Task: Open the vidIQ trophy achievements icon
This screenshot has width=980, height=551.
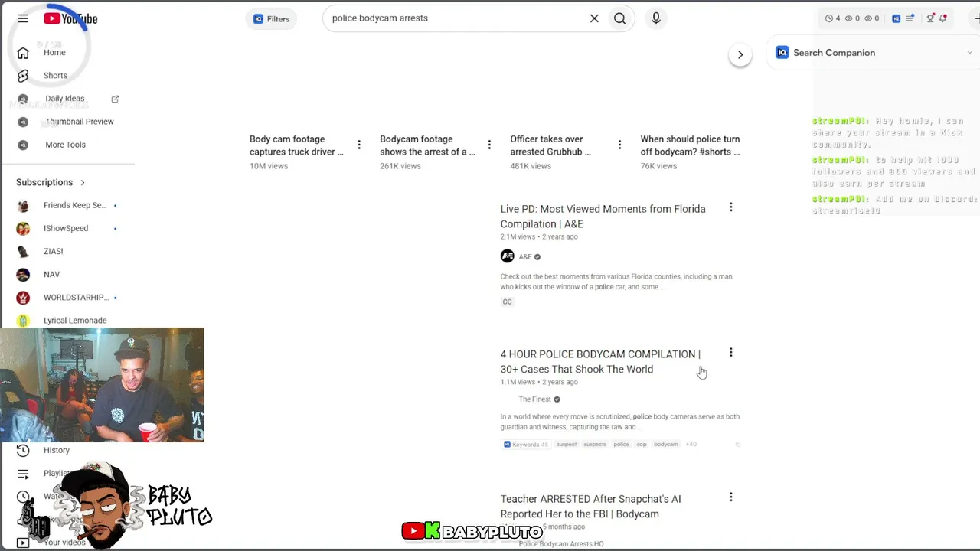Action: coord(930,18)
